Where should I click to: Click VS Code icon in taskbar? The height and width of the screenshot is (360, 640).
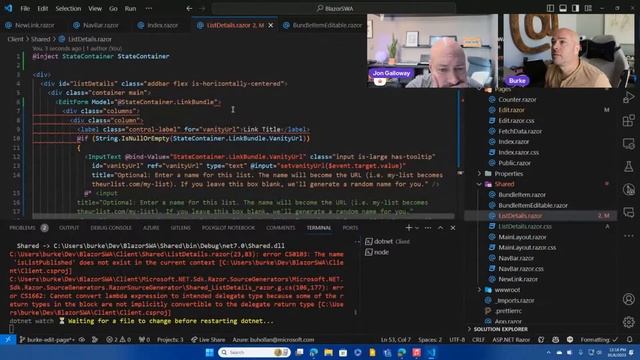click(431, 352)
